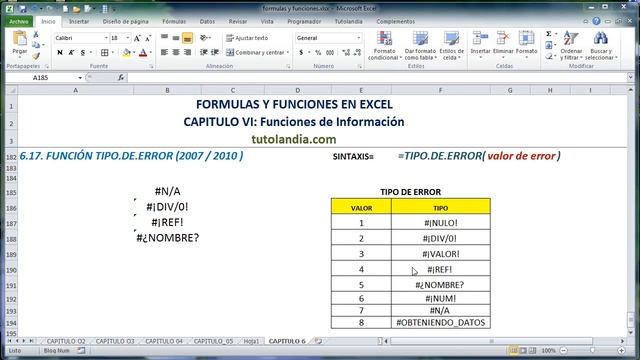Click the Excel help question mark icon
Image resolution: width=640 pixels, height=360 pixels.
(x=596, y=21)
